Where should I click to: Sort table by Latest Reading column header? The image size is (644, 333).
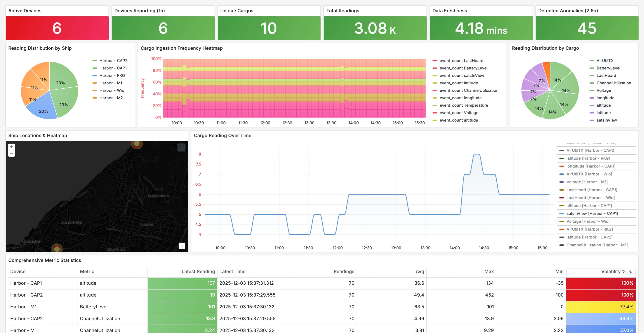pos(198,271)
